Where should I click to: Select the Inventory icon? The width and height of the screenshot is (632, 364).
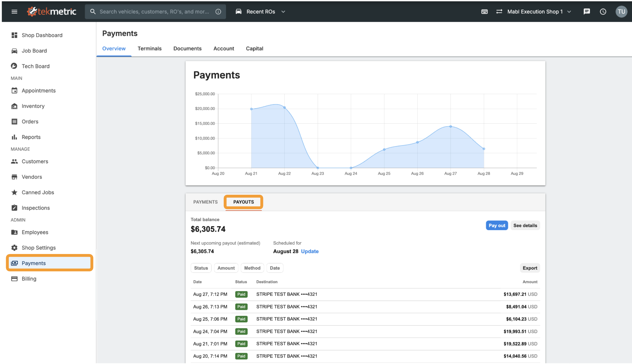[x=14, y=106]
